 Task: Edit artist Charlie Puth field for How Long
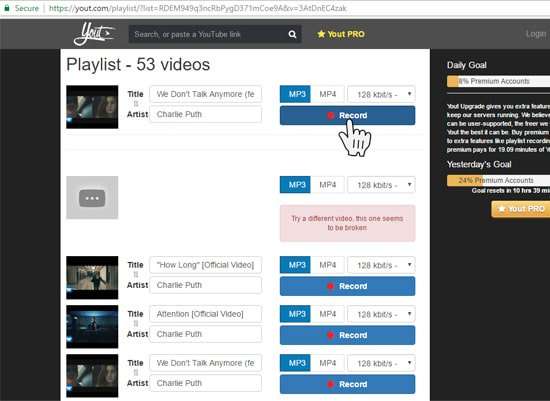tap(206, 285)
